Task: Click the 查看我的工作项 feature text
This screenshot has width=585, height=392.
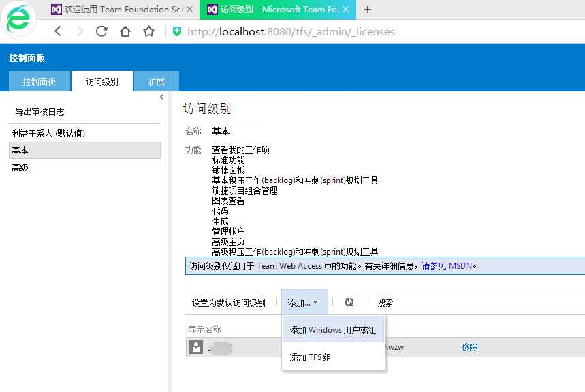Action: click(240, 150)
